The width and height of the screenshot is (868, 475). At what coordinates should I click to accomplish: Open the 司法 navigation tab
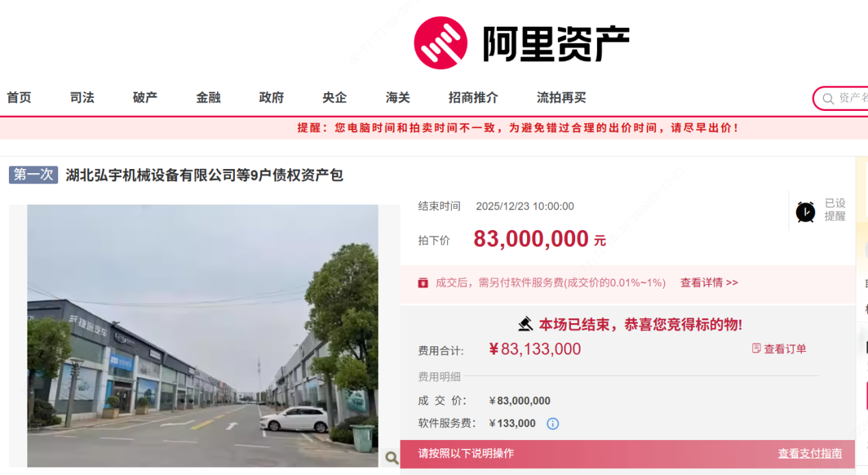coord(82,98)
